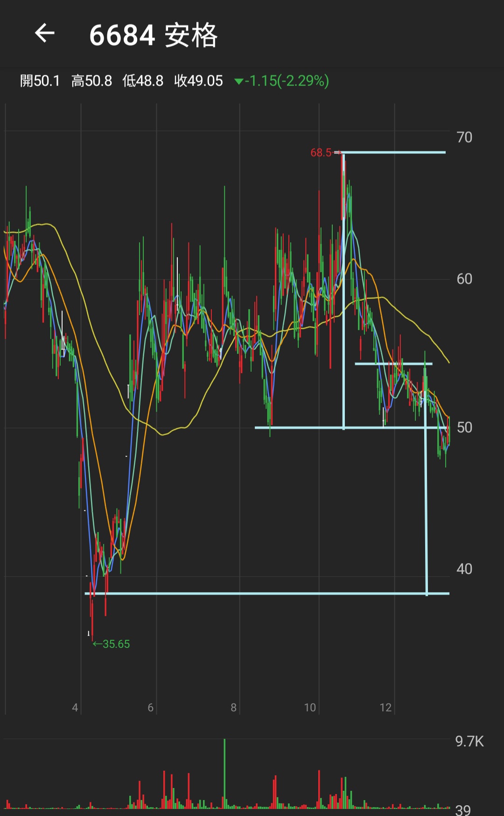Click the red 68.5 peak price label

[321, 153]
